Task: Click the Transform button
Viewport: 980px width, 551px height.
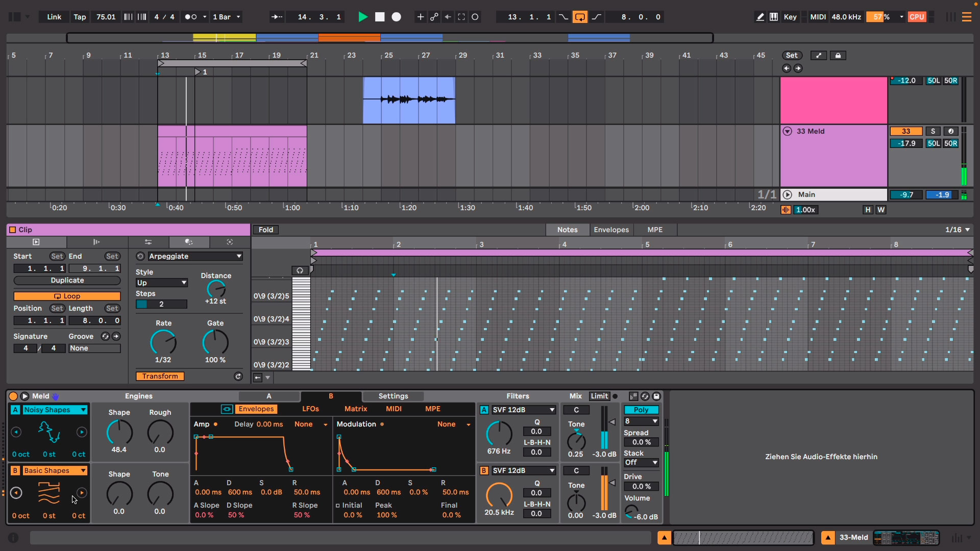Action: [x=160, y=376]
